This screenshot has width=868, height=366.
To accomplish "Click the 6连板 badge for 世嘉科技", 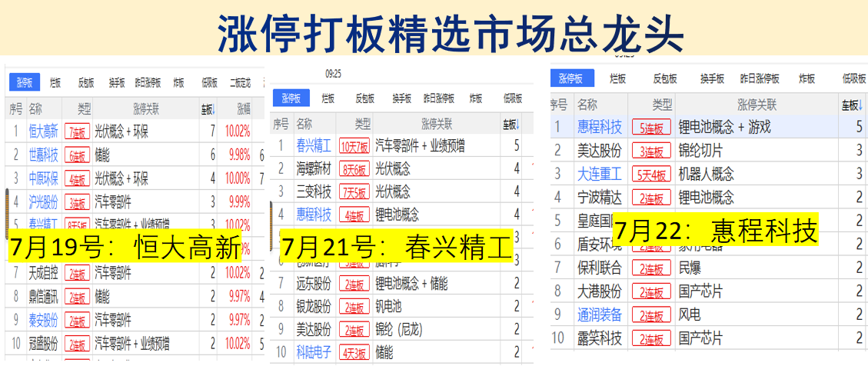I will point(78,155).
